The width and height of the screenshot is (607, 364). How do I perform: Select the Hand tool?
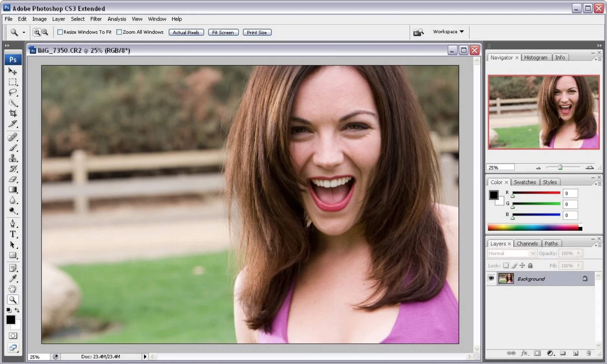[13, 289]
